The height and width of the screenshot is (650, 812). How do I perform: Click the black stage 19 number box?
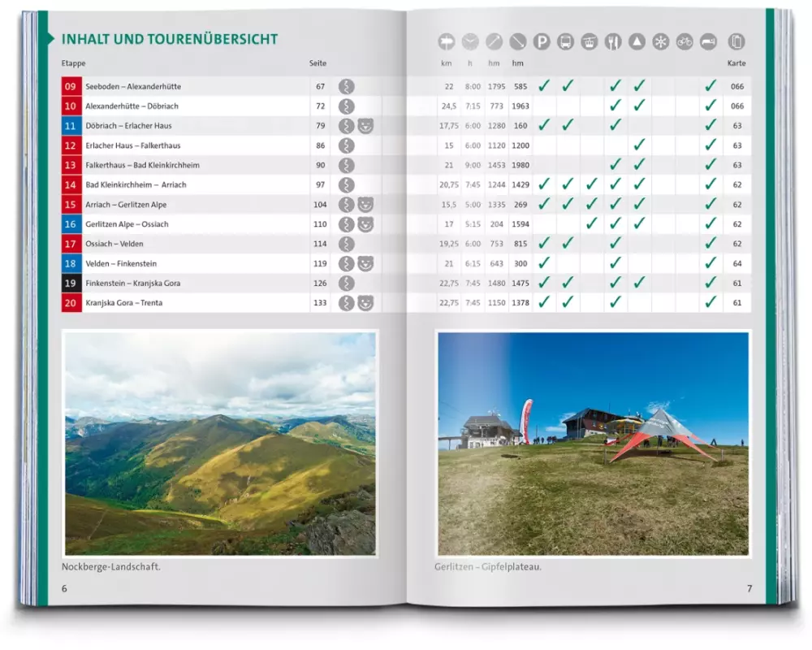click(71, 284)
